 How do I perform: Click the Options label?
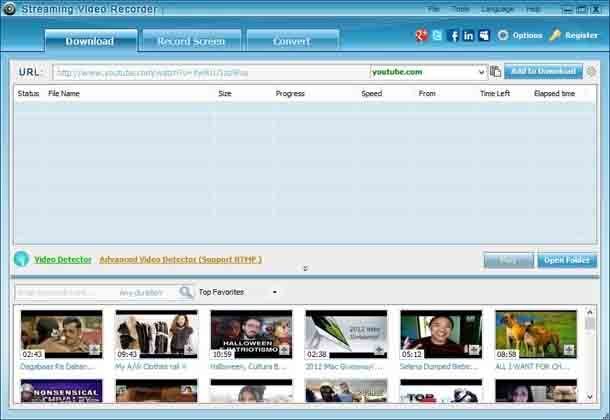pos(527,35)
